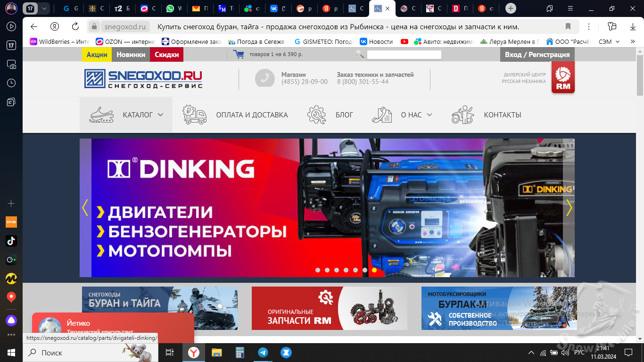Viewport: 644px width, 362px height.
Task: Open WildBerries bookmark
Action: click(59, 41)
